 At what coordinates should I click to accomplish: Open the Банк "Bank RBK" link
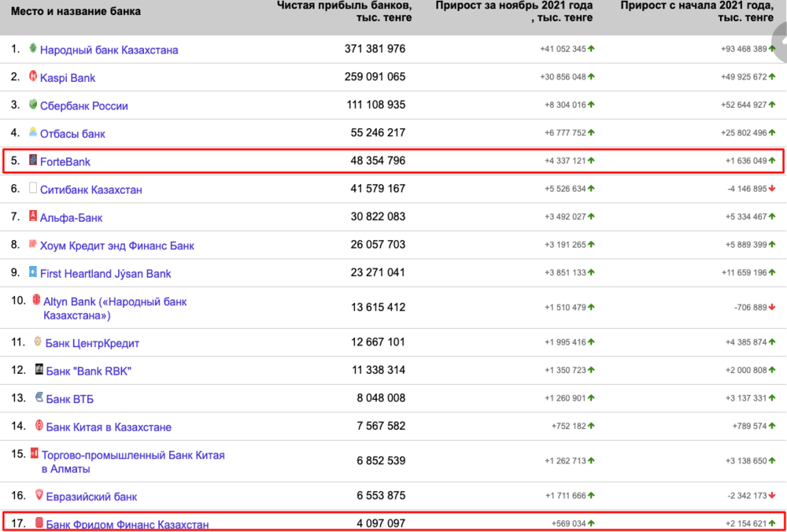(89, 371)
